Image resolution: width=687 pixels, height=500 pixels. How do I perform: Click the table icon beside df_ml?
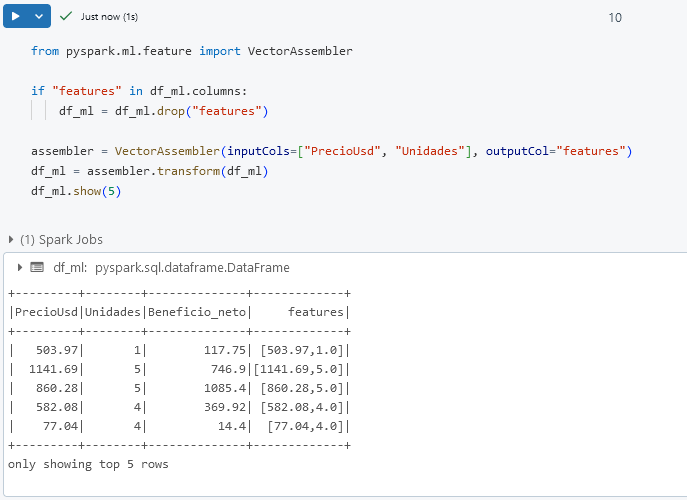(37, 268)
